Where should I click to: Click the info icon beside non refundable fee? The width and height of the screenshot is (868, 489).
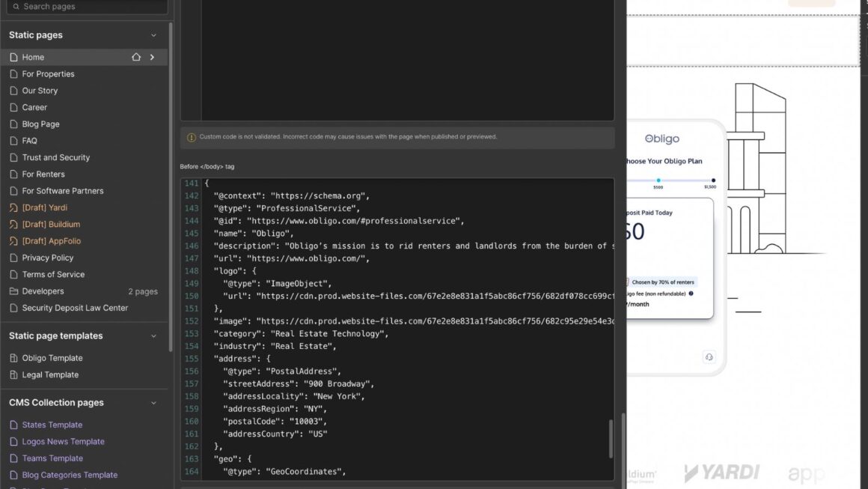pyautogui.click(x=691, y=294)
